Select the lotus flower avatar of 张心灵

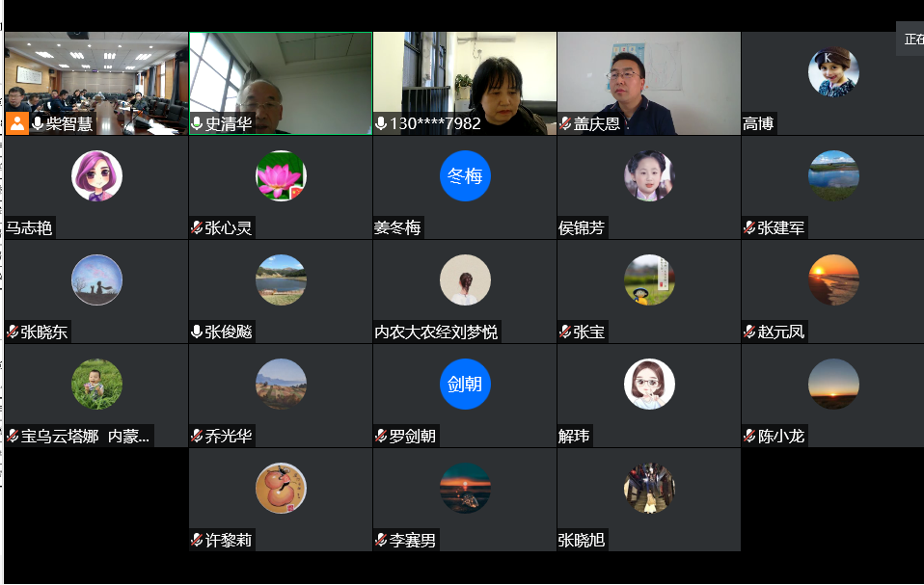(x=281, y=176)
